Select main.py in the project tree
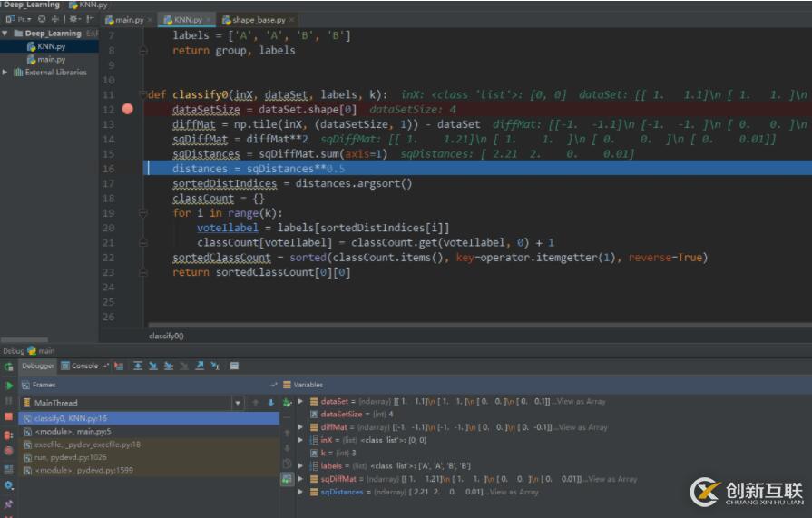Screen dimensions: 812x518 [x=49, y=60]
